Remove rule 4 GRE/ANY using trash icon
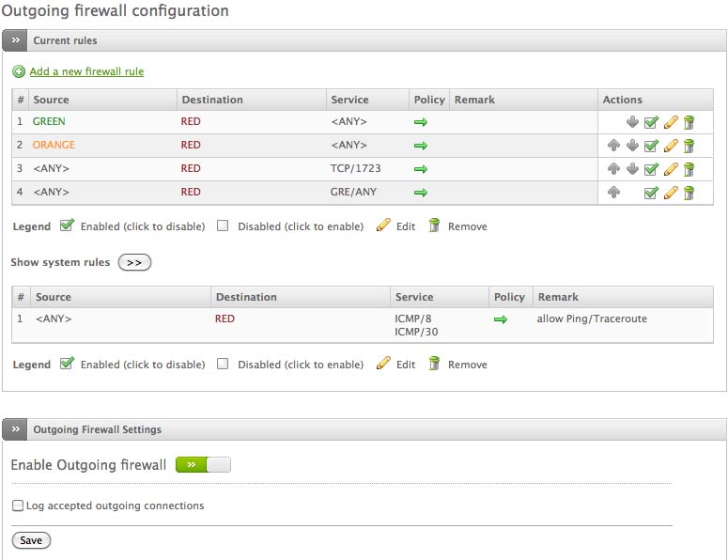 [689, 193]
